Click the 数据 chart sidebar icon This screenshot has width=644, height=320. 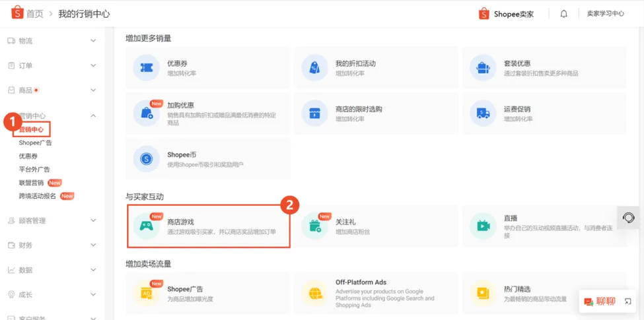coord(11,270)
